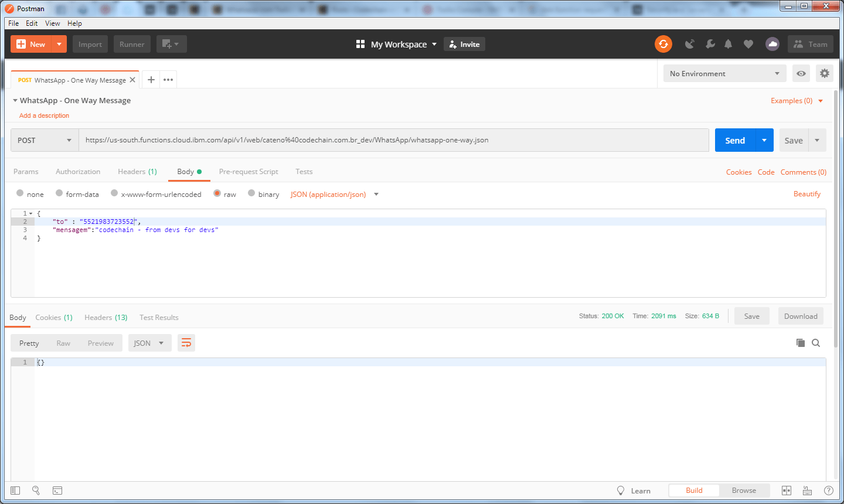Open the capture requests satellite icon
This screenshot has height=504, width=844.
tap(690, 44)
